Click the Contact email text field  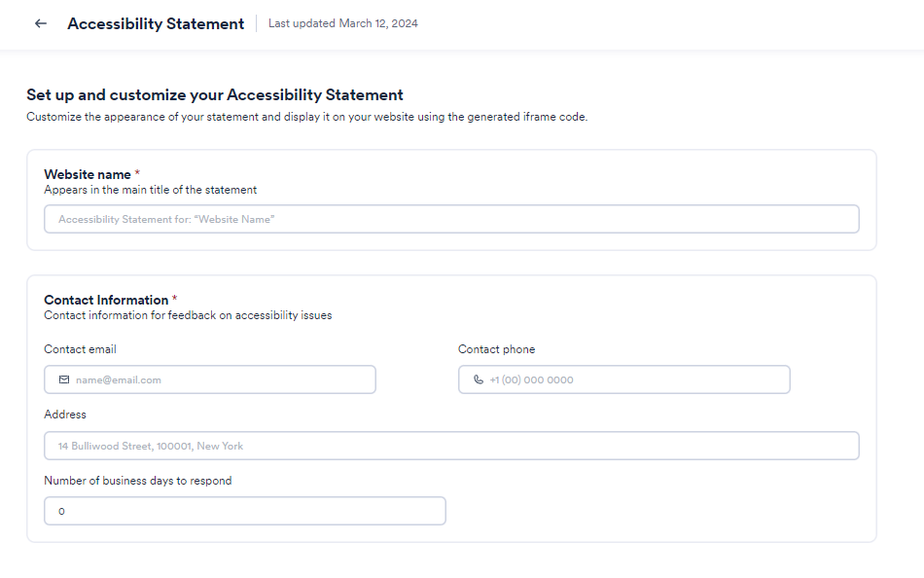(x=209, y=379)
